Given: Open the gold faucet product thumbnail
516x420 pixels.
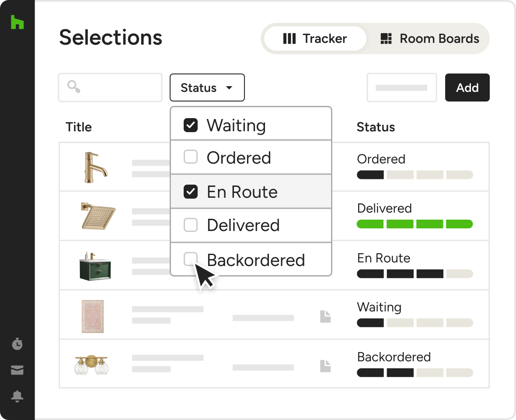Looking at the screenshot, I should (95, 167).
